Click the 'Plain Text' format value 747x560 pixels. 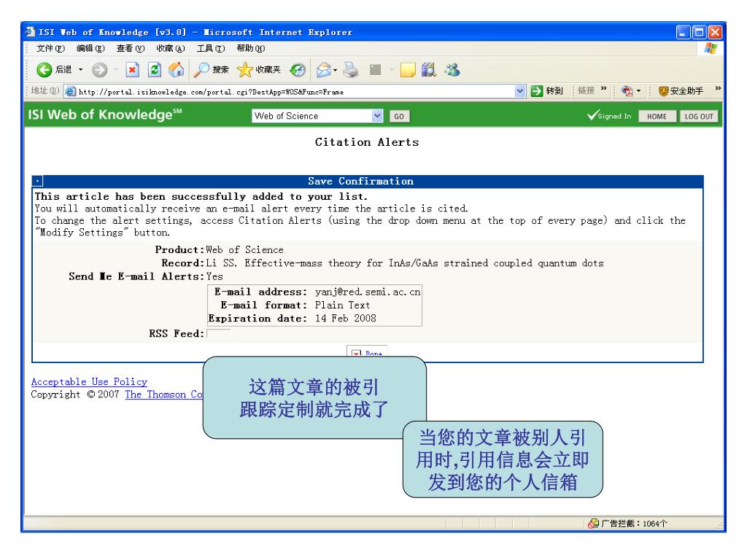(x=342, y=306)
